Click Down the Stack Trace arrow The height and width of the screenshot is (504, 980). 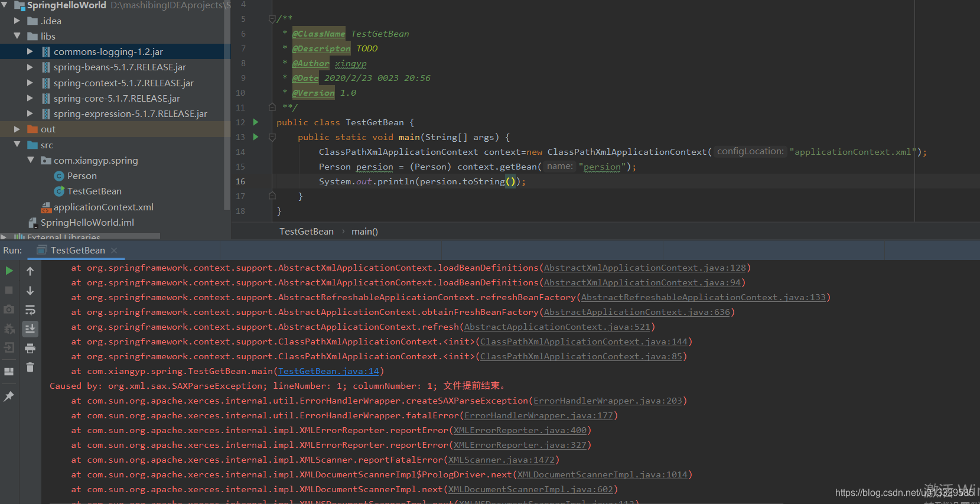(x=30, y=290)
